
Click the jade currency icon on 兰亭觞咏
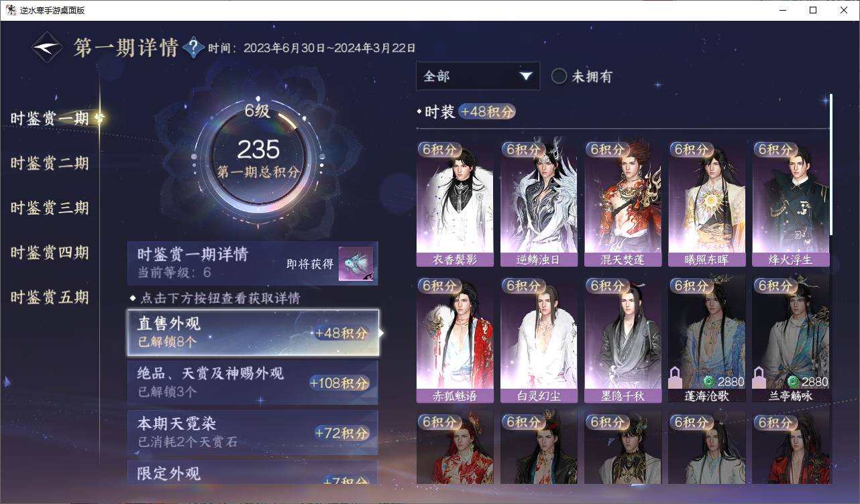tap(793, 382)
